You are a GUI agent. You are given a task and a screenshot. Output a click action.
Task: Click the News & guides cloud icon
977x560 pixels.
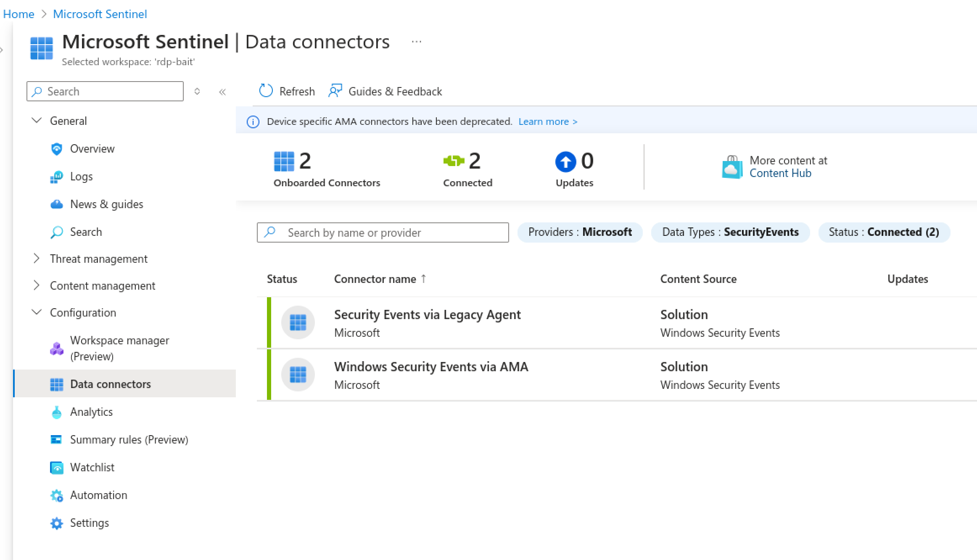click(x=56, y=204)
